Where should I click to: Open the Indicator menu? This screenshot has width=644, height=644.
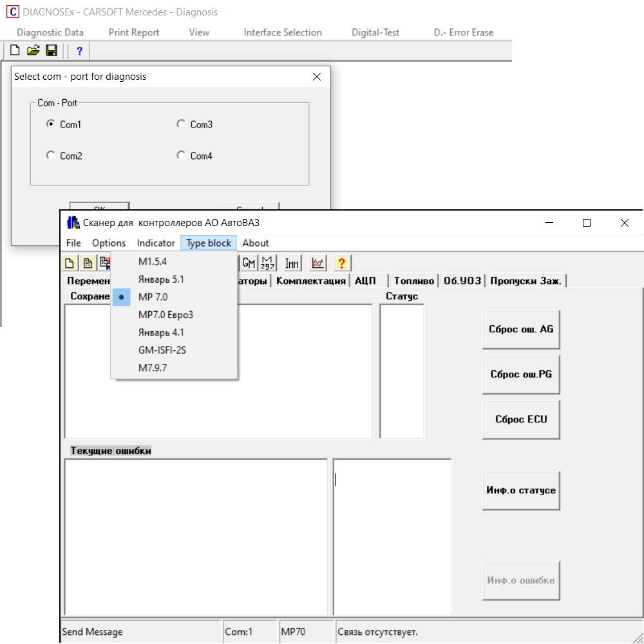pos(156,243)
